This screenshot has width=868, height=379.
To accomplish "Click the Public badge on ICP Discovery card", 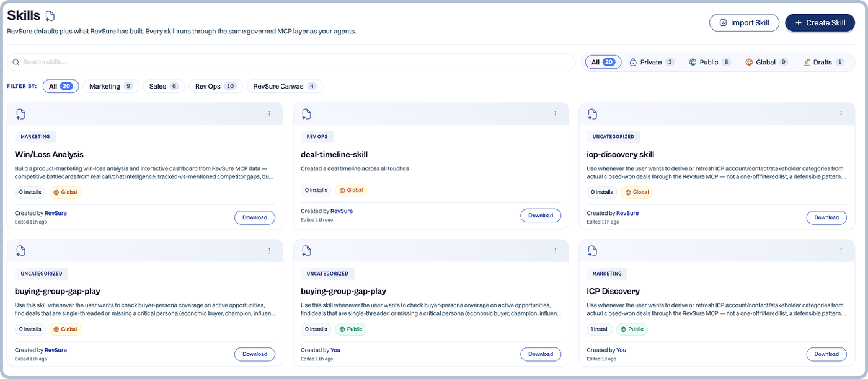I will 632,329.
